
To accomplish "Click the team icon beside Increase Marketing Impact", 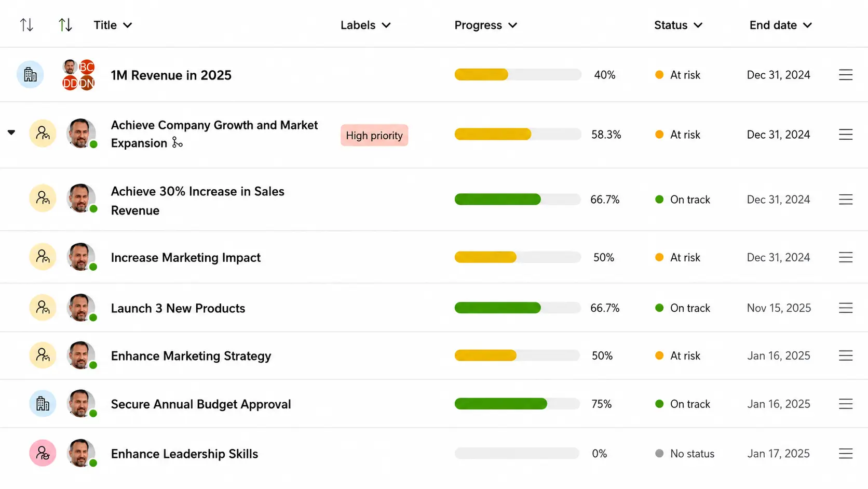I will click(x=43, y=257).
